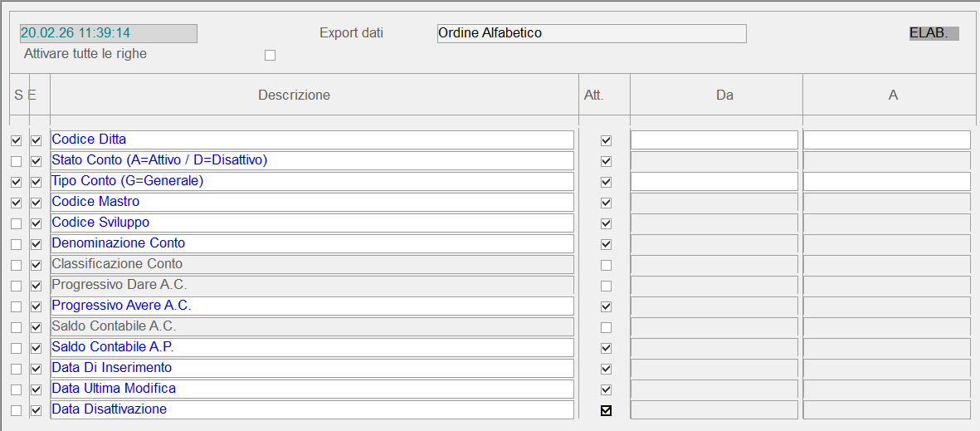Uncheck Att. checkbox for Progressivo Avere A.C.
This screenshot has height=431, width=980.
tap(606, 306)
